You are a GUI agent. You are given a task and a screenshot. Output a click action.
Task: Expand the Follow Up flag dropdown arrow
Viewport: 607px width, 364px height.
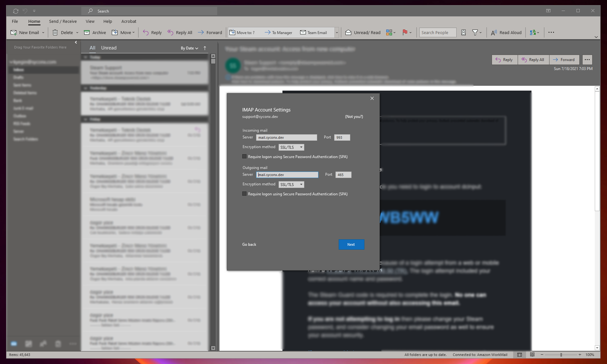410,32
